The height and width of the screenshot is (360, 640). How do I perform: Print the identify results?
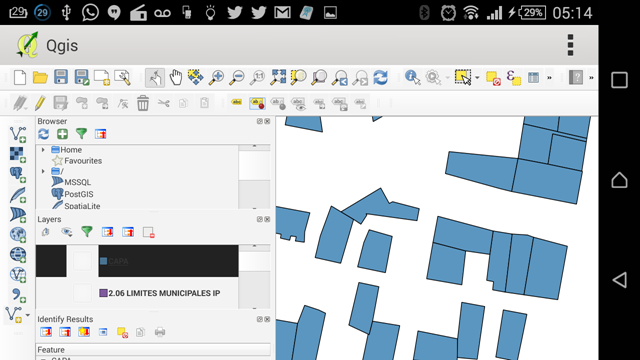pyautogui.click(x=160, y=332)
